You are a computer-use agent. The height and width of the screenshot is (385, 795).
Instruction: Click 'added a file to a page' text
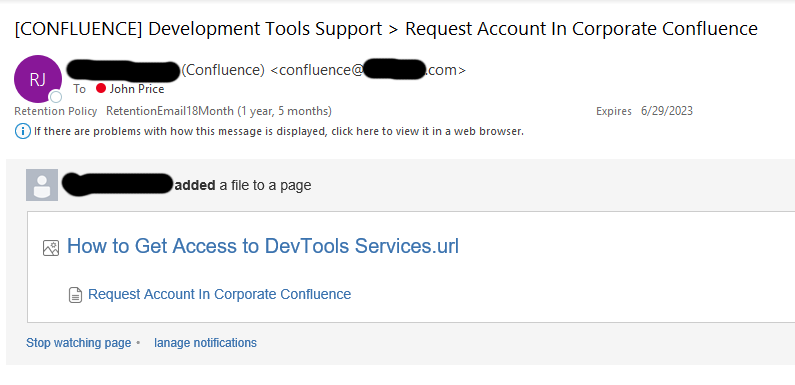pyautogui.click(x=243, y=186)
